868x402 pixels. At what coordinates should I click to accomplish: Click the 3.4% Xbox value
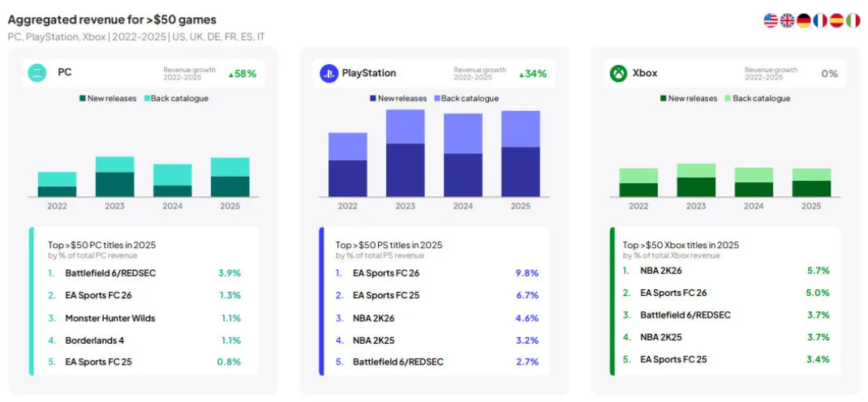[819, 359]
